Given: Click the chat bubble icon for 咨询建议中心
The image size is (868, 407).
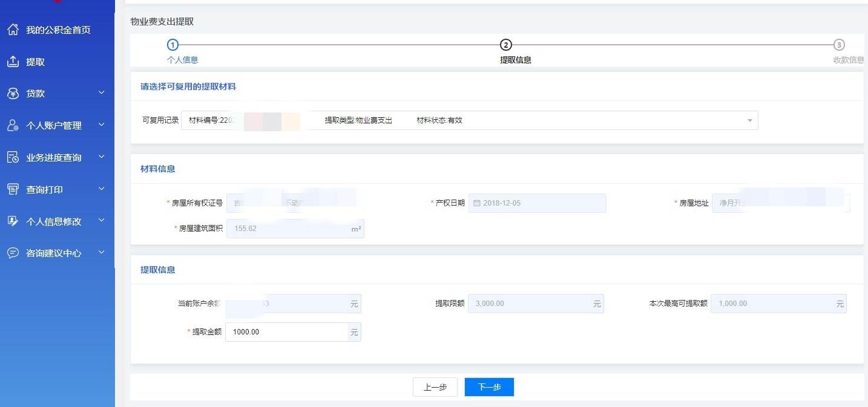Looking at the screenshot, I should point(13,253).
